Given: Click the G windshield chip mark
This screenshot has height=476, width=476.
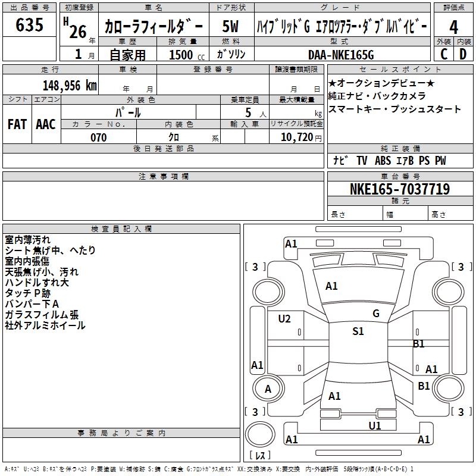Looking at the screenshot, I should coord(376,314).
